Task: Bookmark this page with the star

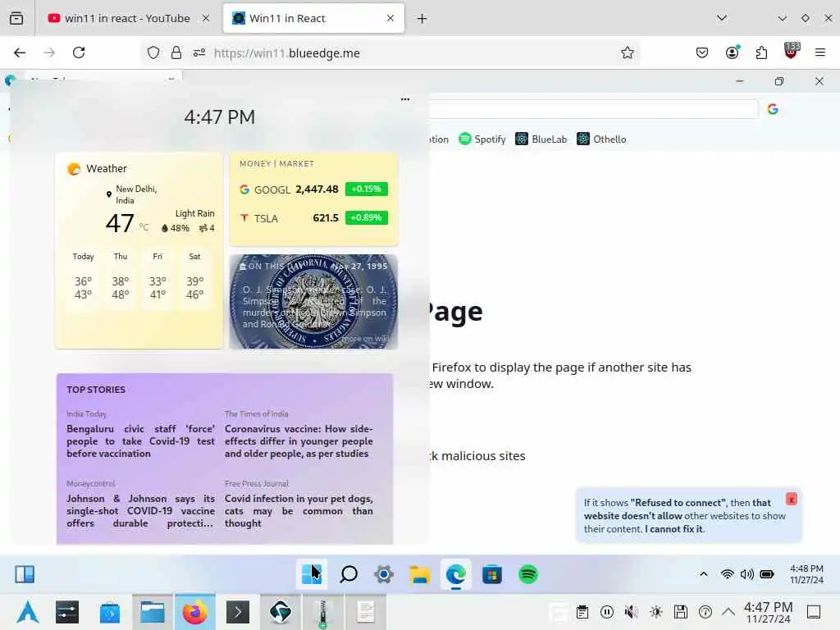Action: [628, 52]
